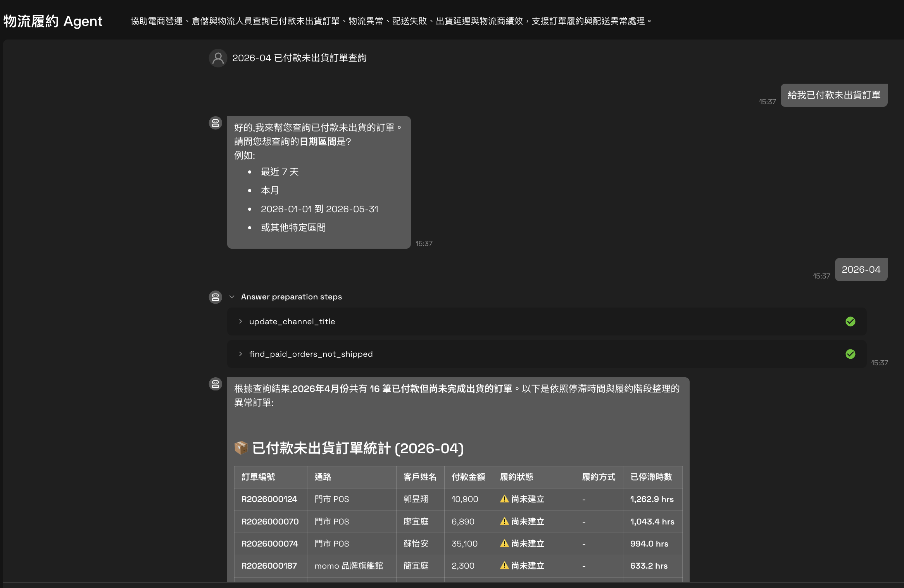Expand the find_paid_orders_not_shipped step
The height and width of the screenshot is (588, 904).
pyautogui.click(x=241, y=354)
